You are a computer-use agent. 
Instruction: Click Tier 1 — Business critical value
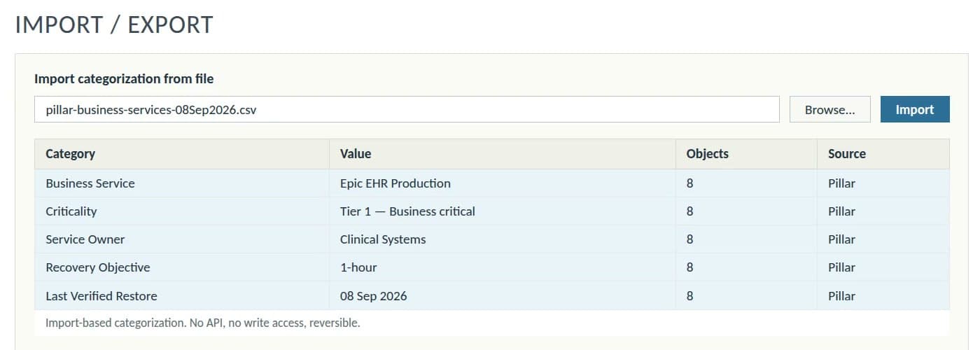coord(407,211)
